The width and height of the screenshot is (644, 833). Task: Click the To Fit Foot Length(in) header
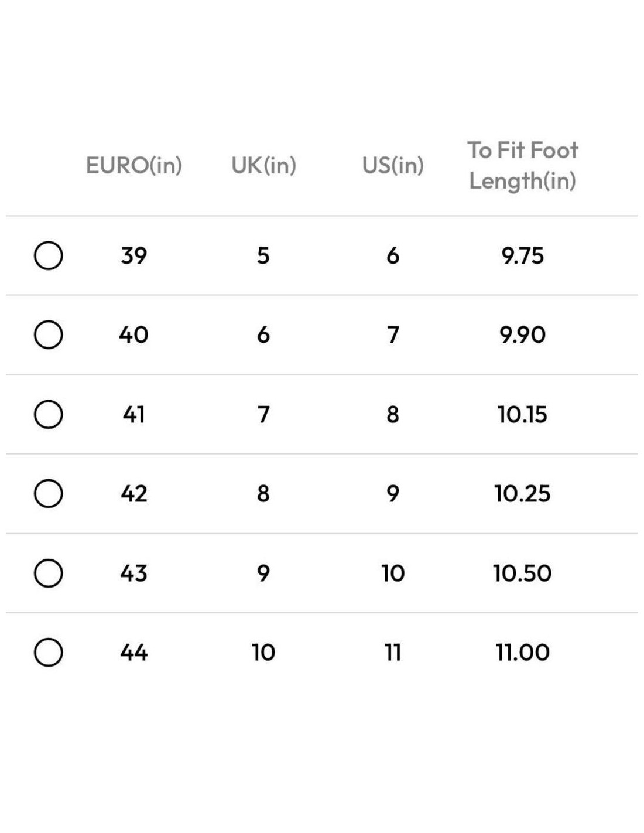point(522,166)
